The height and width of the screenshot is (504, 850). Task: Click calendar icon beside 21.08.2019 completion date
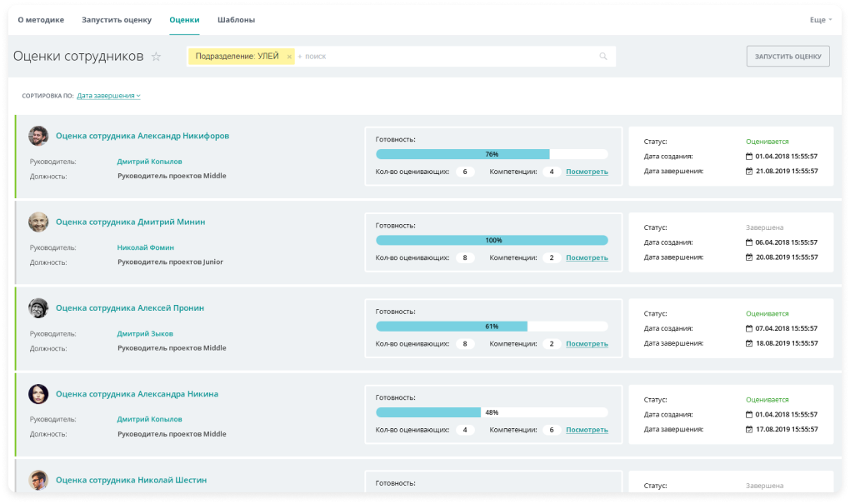pyautogui.click(x=749, y=172)
